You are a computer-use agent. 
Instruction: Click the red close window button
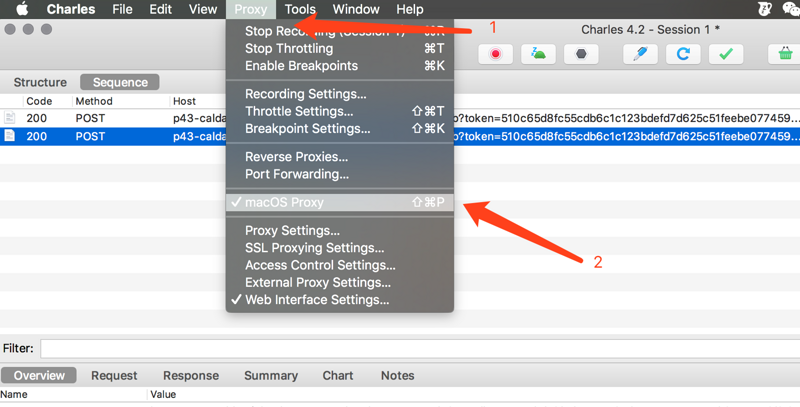[x=10, y=29]
